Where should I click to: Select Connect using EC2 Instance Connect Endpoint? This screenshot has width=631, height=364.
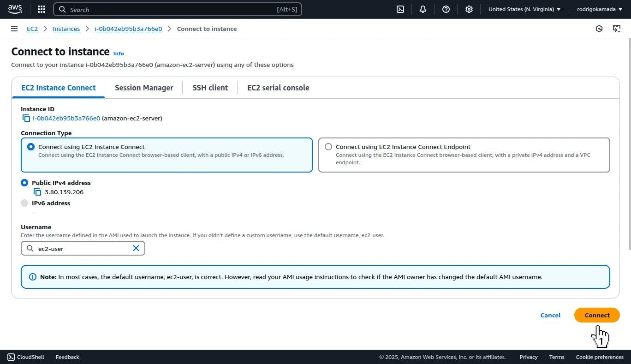[328, 147]
